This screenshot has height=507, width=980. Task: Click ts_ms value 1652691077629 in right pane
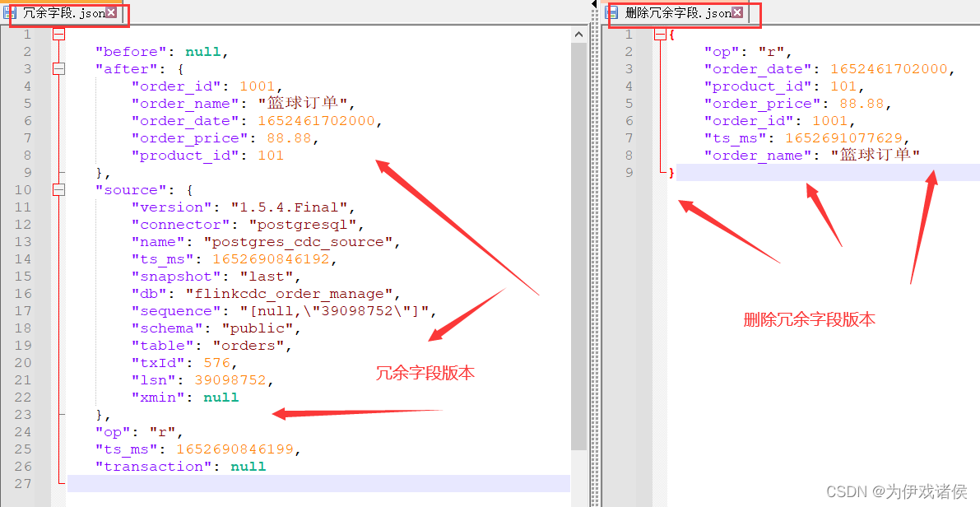843,138
